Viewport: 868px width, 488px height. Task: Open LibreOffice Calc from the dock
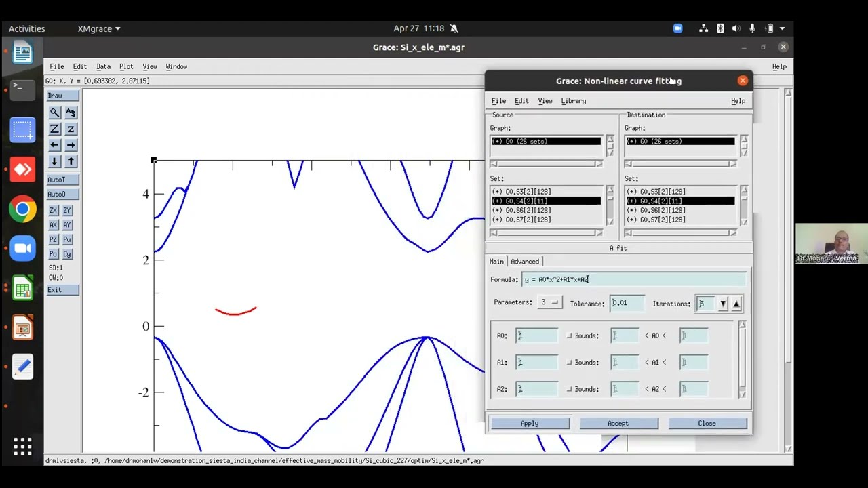(x=22, y=288)
